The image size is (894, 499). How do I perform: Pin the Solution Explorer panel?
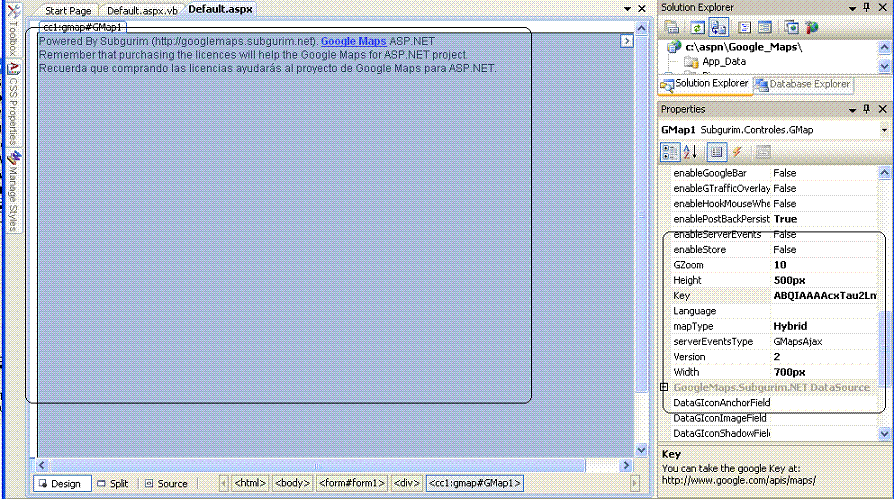(867, 7)
